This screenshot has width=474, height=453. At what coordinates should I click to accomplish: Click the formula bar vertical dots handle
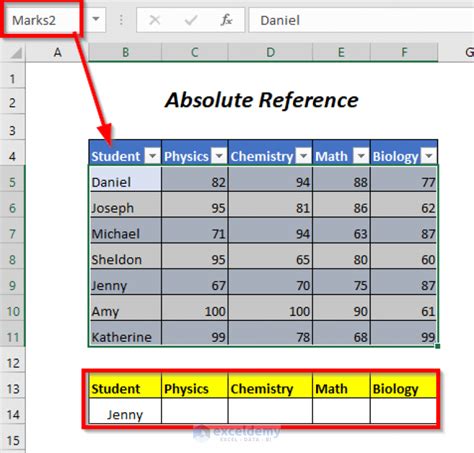tap(121, 20)
